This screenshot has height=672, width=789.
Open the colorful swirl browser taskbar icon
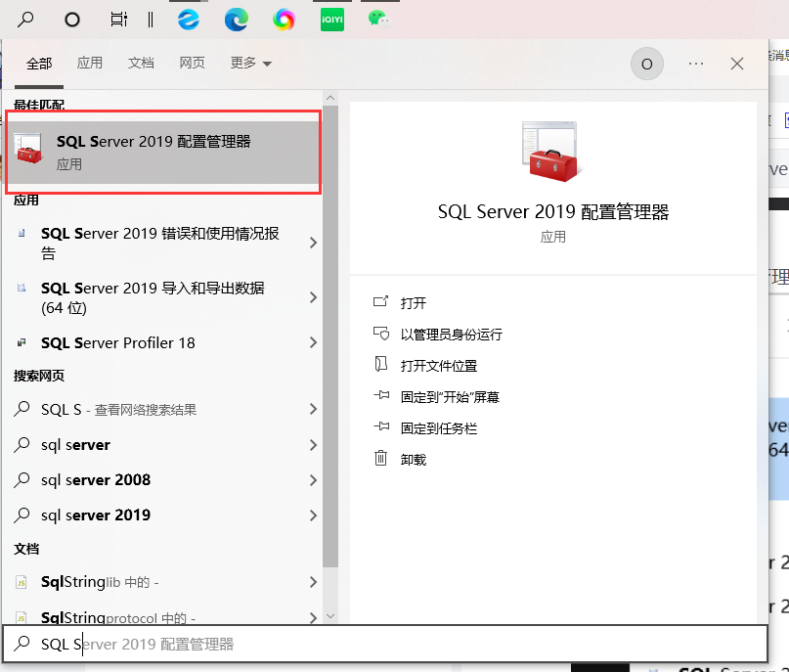[284, 20]
